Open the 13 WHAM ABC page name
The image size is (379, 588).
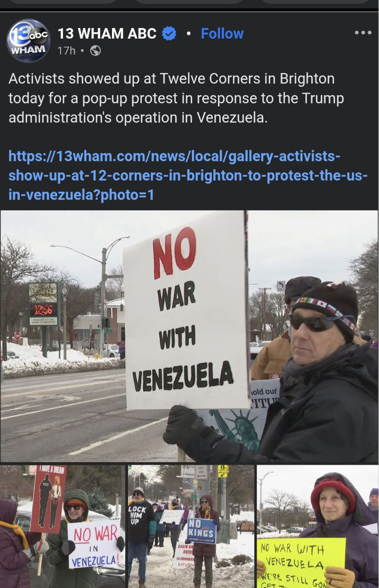[x=107, y=34]
